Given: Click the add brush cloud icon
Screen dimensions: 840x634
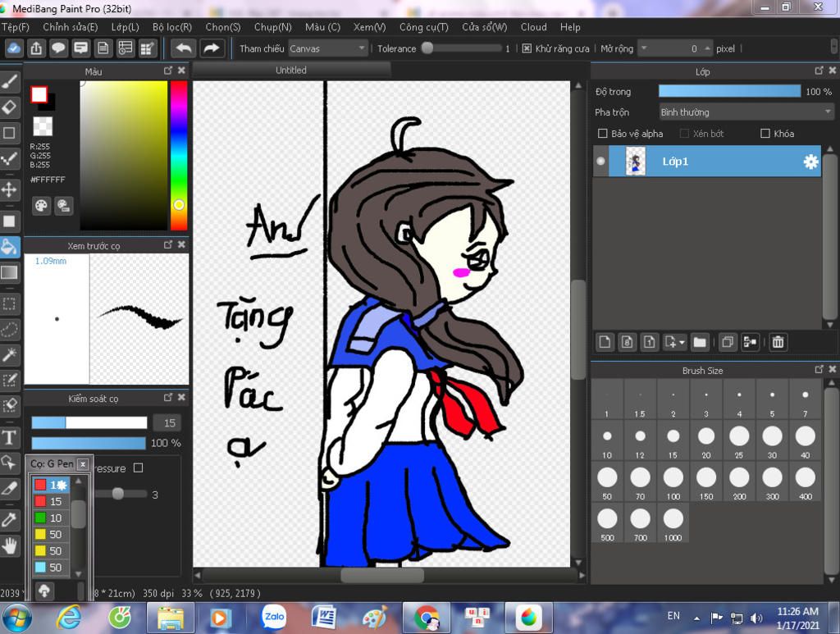Looking at the screenshot, I should (x=44, y=591).
